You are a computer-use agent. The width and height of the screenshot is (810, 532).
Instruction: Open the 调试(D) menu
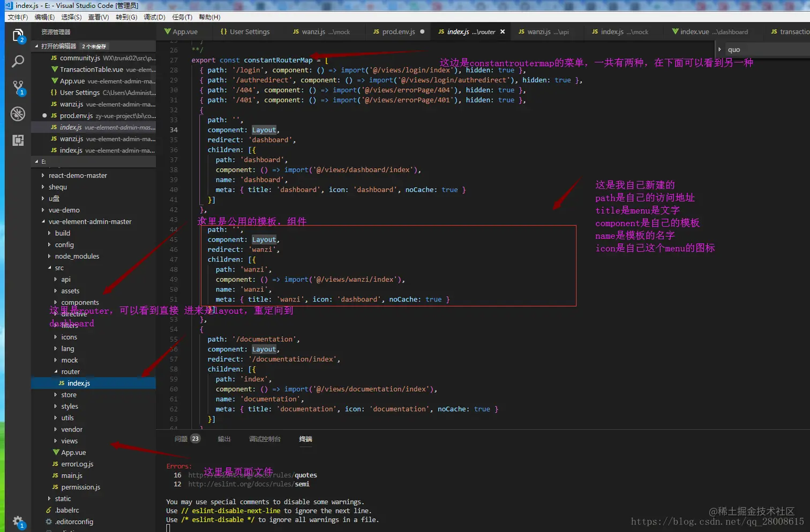click(x=154, y=17)
